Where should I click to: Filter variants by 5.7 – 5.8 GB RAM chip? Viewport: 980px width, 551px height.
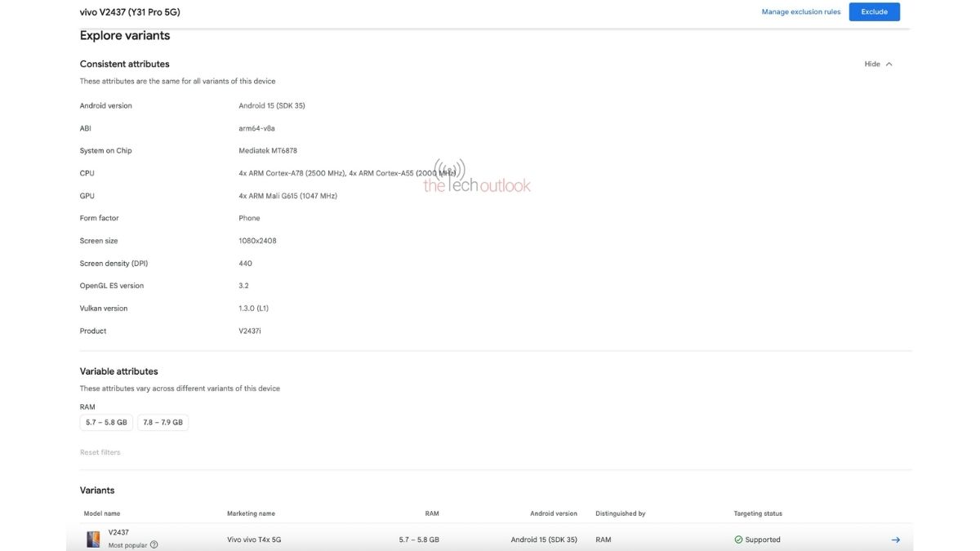tap(106, 423)
